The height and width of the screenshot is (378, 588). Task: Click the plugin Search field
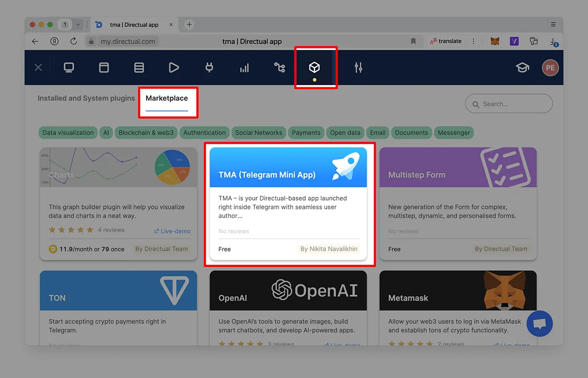click(x=509, y=104)
